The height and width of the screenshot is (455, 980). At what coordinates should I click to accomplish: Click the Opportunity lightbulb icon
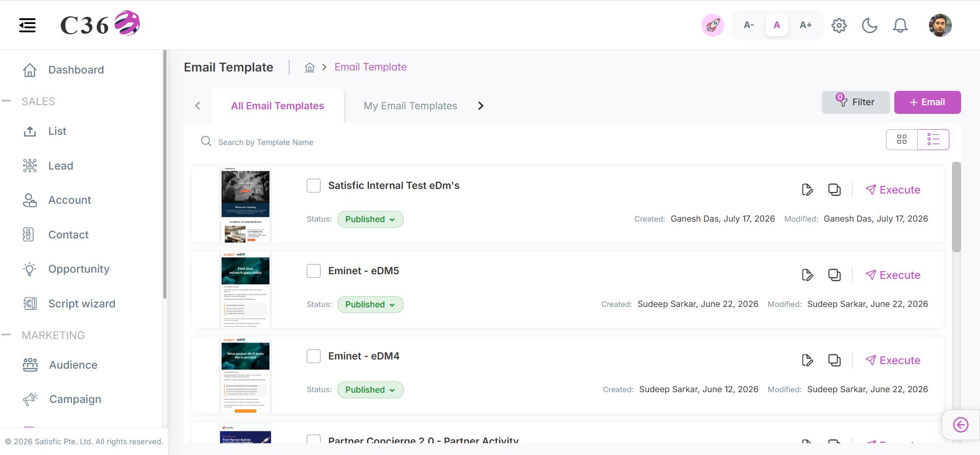click(x=30, y=269)
